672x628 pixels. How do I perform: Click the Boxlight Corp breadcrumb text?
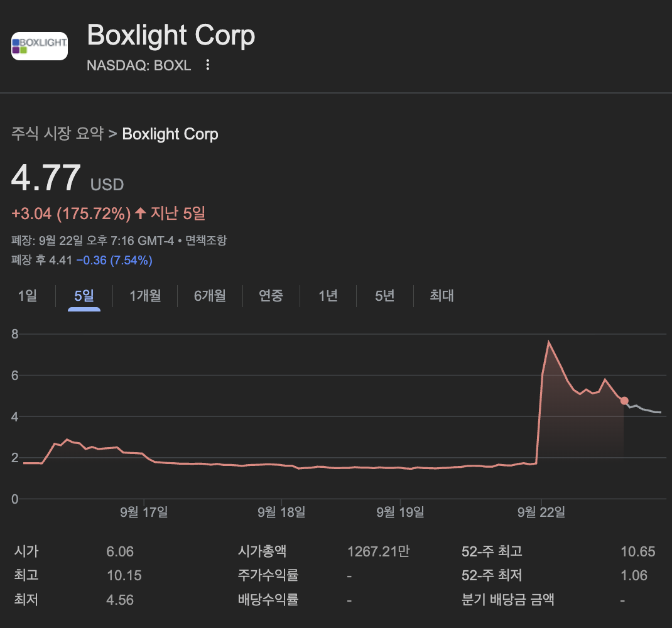tap(170, 134)
